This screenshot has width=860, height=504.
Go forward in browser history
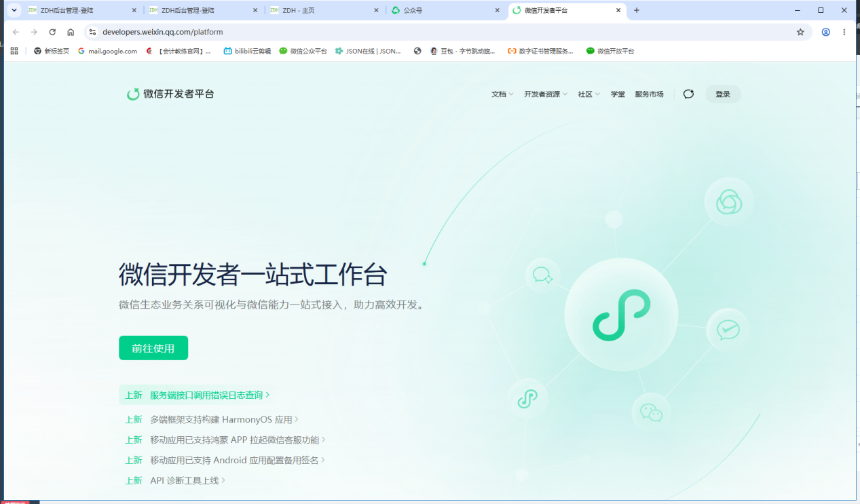pos(34,32)
